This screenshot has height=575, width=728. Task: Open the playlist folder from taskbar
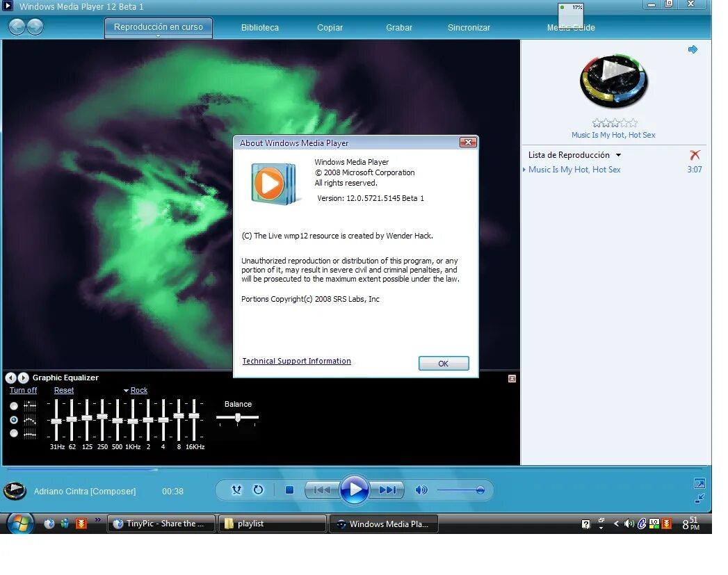click(x=273, y=524)
